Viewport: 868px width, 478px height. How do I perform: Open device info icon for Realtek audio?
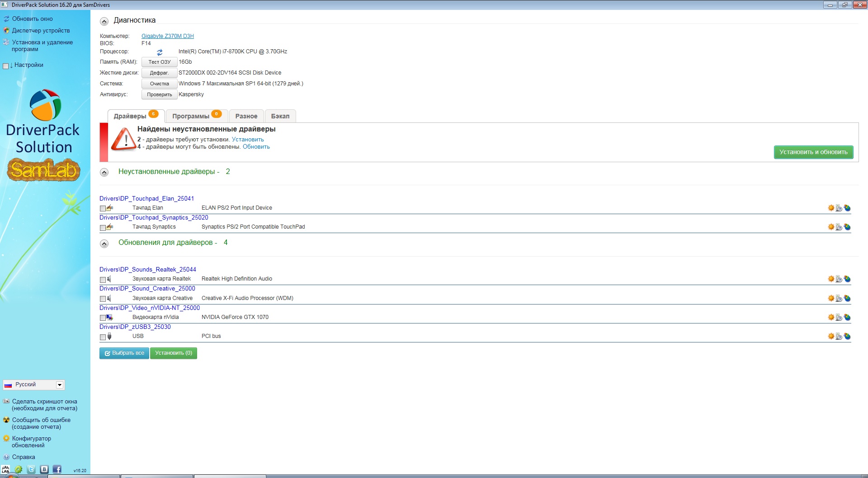pos(839,279)
